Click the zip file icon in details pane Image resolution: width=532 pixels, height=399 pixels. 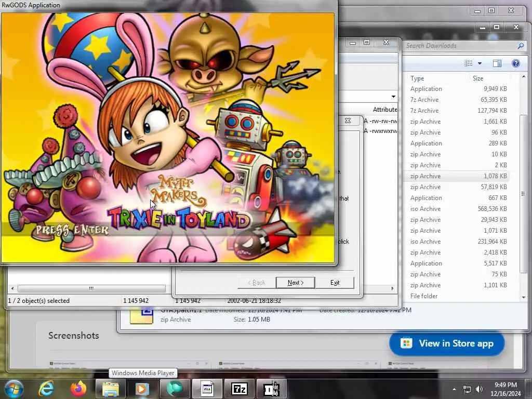tap(141, 316)
